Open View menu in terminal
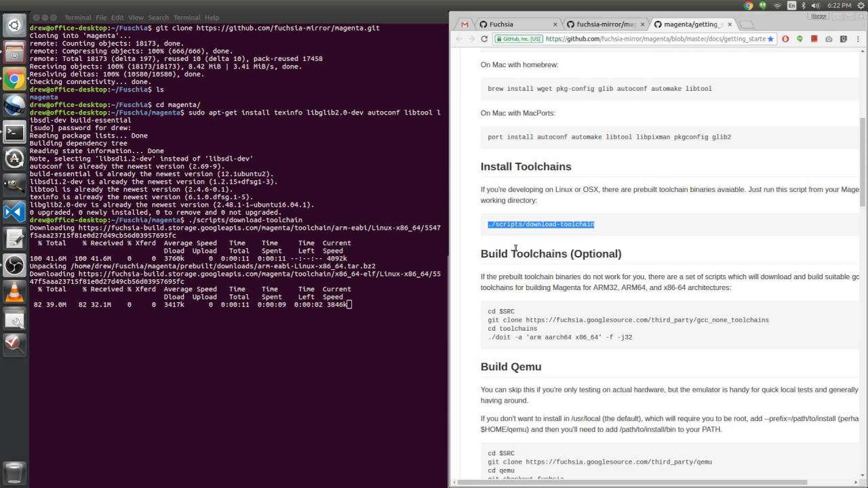The width and height of the screenshot is (868, 488). (x=136, y=18)
